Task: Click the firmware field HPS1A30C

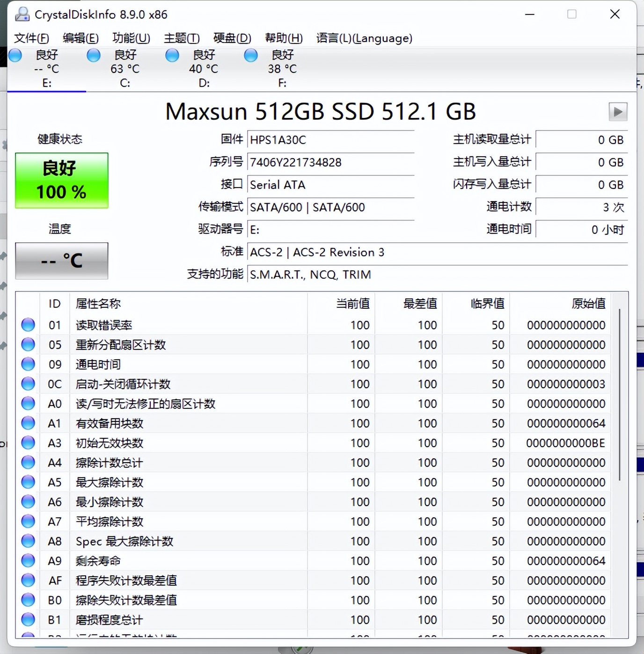Action: coord(331,139)
